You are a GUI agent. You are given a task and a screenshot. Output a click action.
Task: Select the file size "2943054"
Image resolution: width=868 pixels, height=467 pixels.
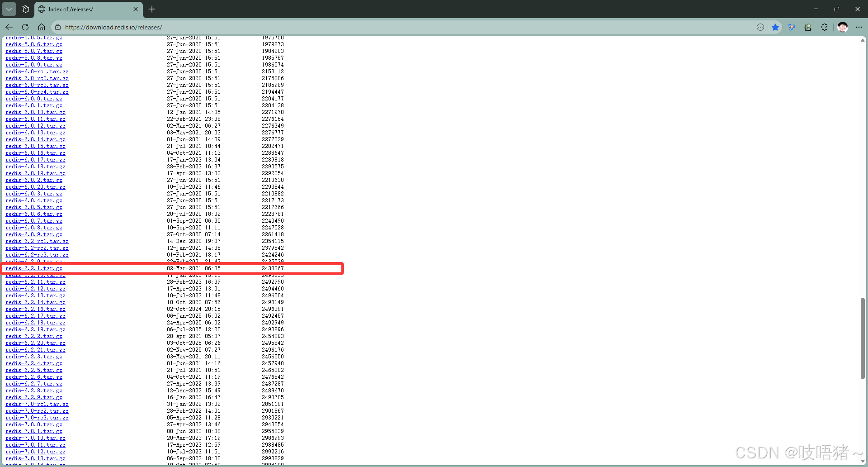tap(273, 424)
